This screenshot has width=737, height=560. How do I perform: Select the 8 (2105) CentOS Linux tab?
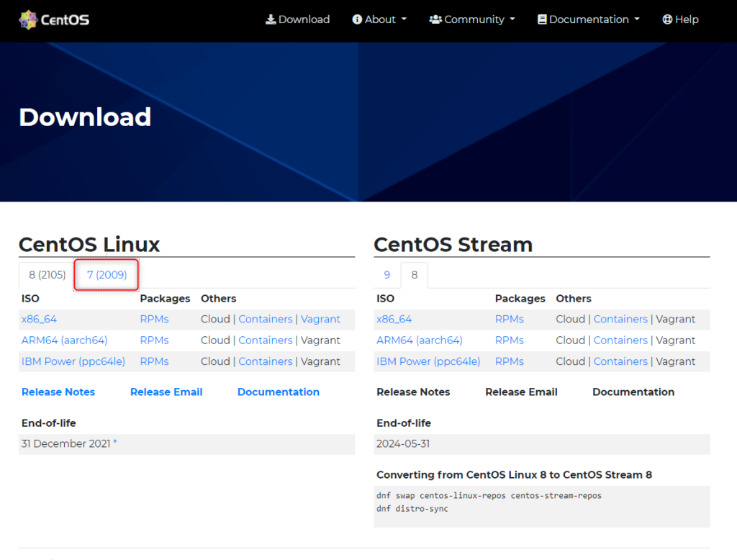47,274
